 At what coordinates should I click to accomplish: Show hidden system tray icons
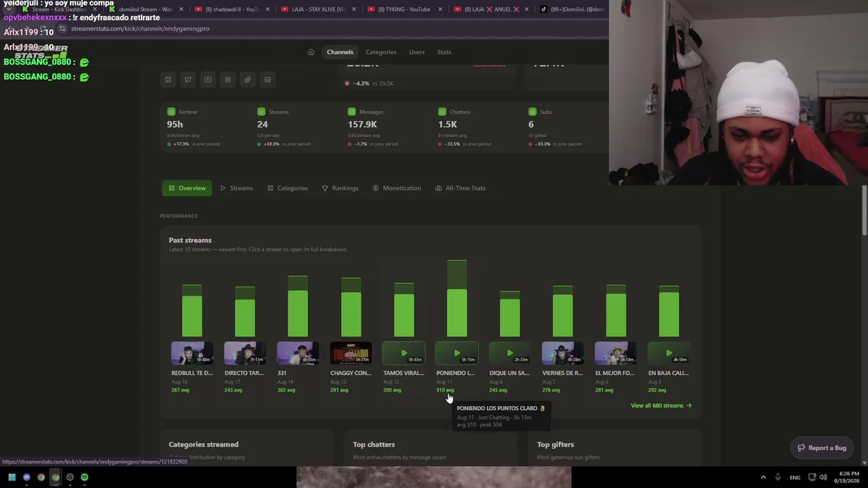pyautogui.click(x=763, y=477)
